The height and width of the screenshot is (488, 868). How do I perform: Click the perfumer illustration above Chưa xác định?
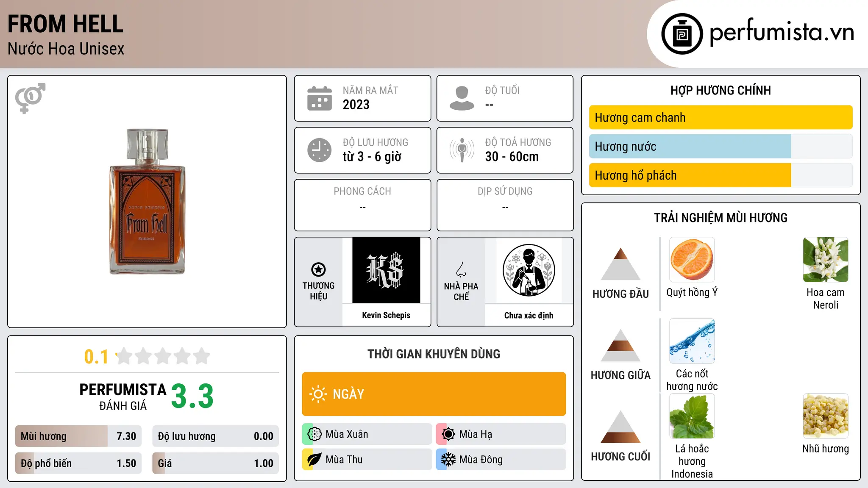point(529,270)
